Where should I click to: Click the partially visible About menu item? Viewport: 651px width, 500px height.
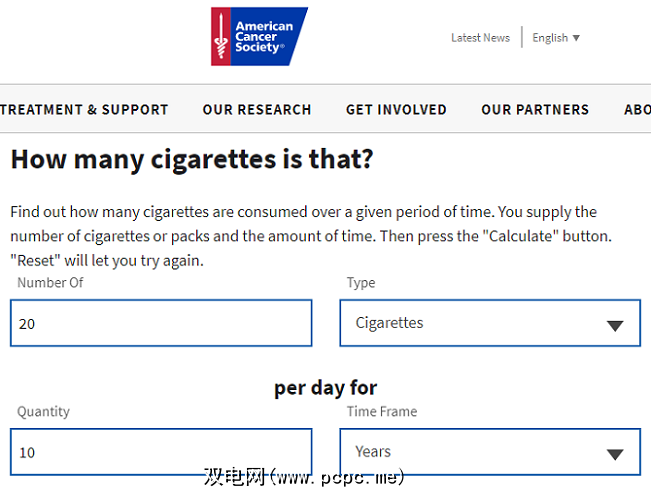click(x=637, y=110)
